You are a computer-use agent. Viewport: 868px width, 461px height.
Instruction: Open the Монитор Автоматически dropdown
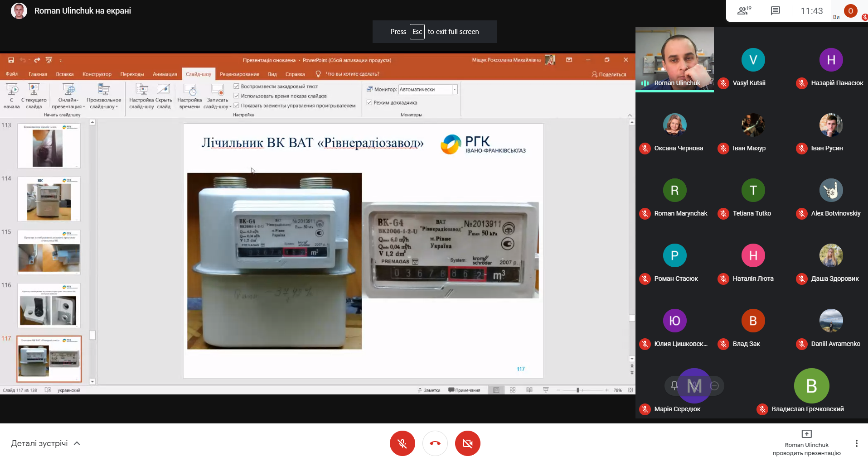click(455, 89)
